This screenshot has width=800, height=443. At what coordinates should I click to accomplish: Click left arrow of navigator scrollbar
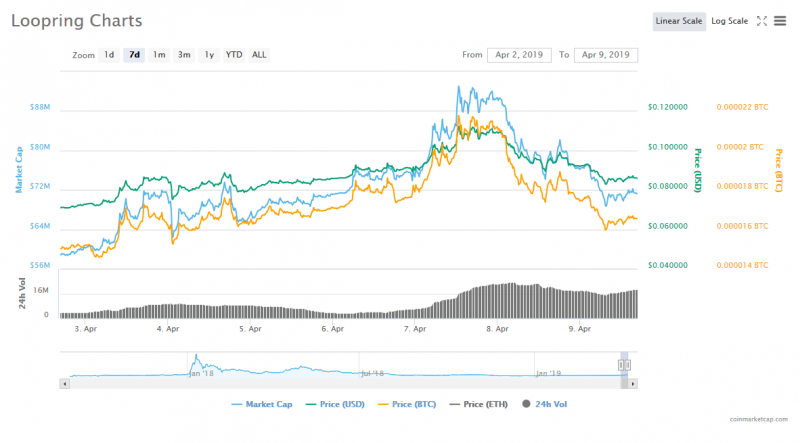click(x=65, y=382)
